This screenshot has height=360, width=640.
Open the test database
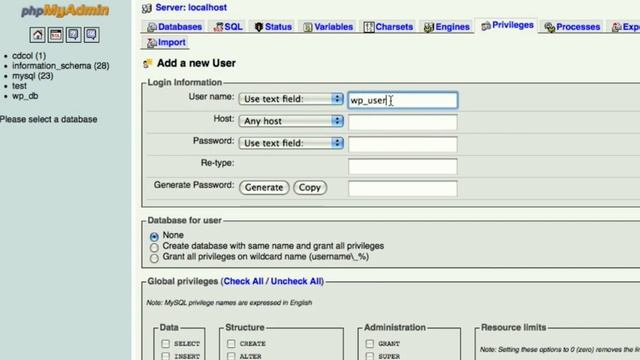point(19,86)
